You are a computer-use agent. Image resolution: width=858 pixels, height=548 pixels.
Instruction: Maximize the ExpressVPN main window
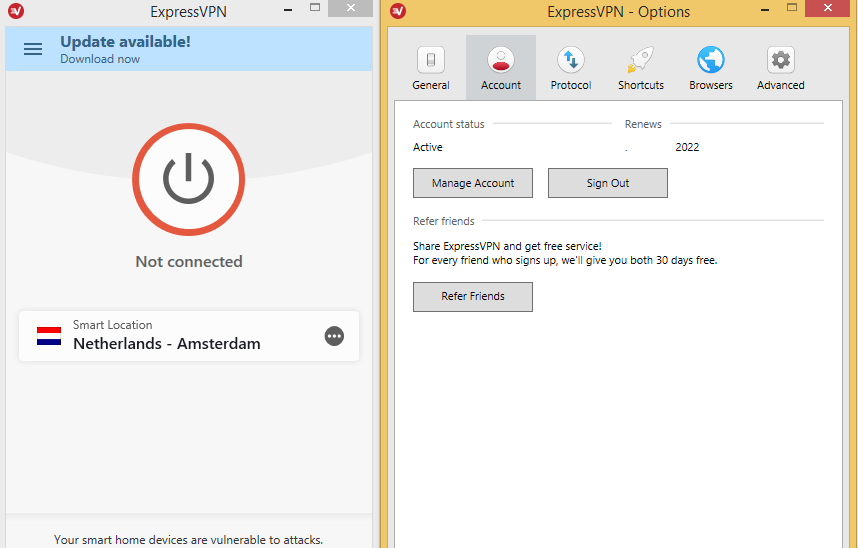tap(315, 8)
